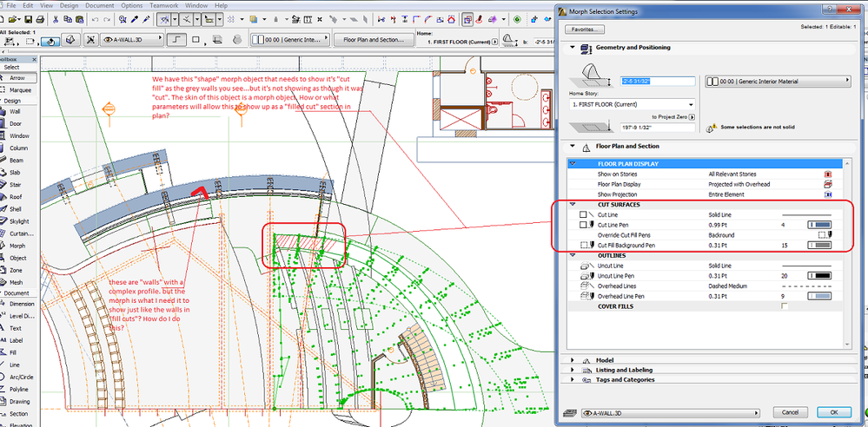Click the Cut Line Pen color swatch
Screen dimensions: 868x427
coord(819,224)
